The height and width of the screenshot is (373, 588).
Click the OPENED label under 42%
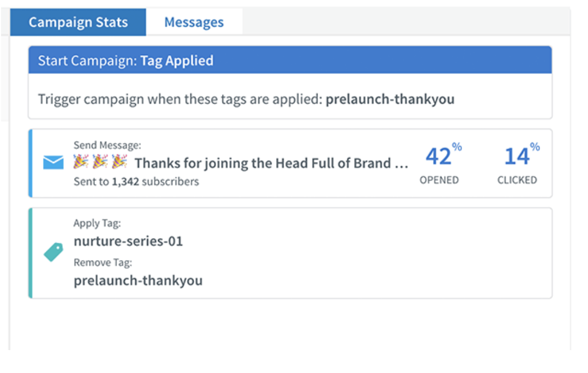pyautogui.click(x=439, y=180)
